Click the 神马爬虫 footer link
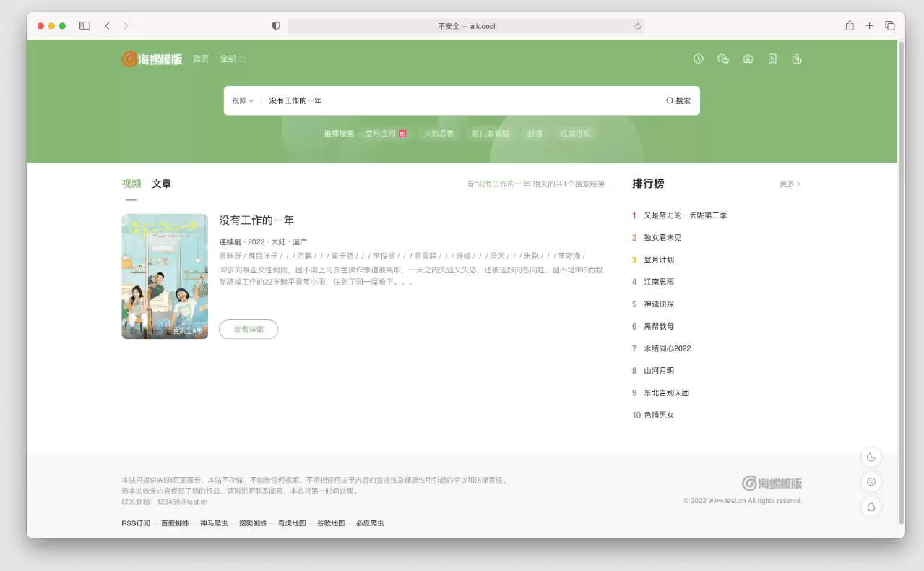This screenshot has height=571, width=924. (x=214, y=523)
